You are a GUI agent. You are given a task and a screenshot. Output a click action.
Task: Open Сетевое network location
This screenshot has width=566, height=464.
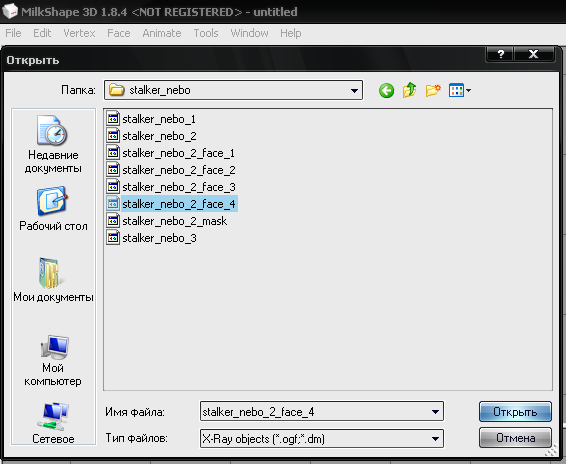coord(53,423)
